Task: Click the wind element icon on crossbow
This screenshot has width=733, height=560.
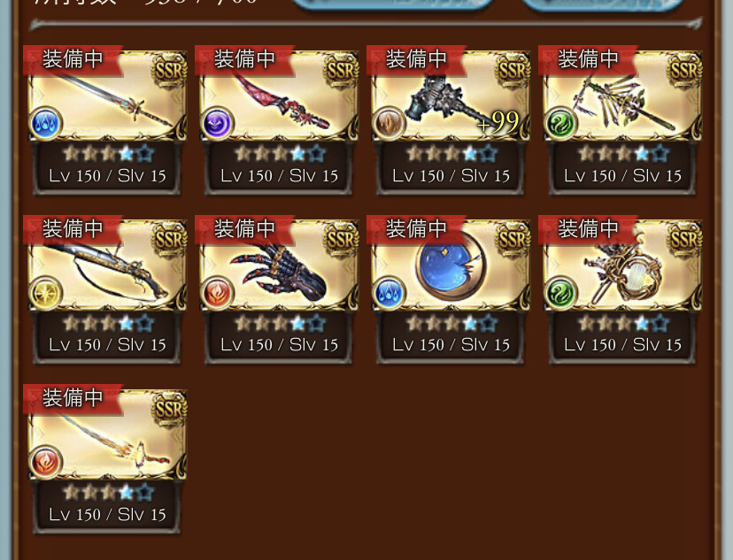Action: pyautogui.click(x=561, y=124)
